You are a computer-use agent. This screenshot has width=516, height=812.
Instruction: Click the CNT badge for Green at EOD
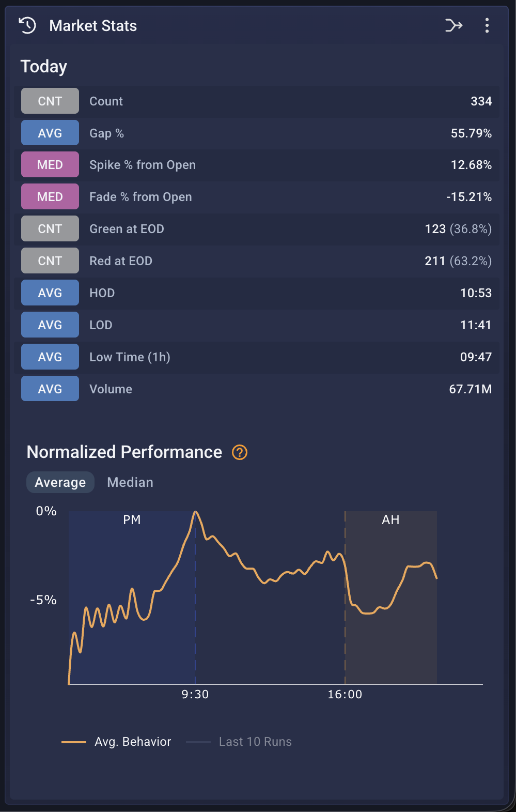point(50,229)
